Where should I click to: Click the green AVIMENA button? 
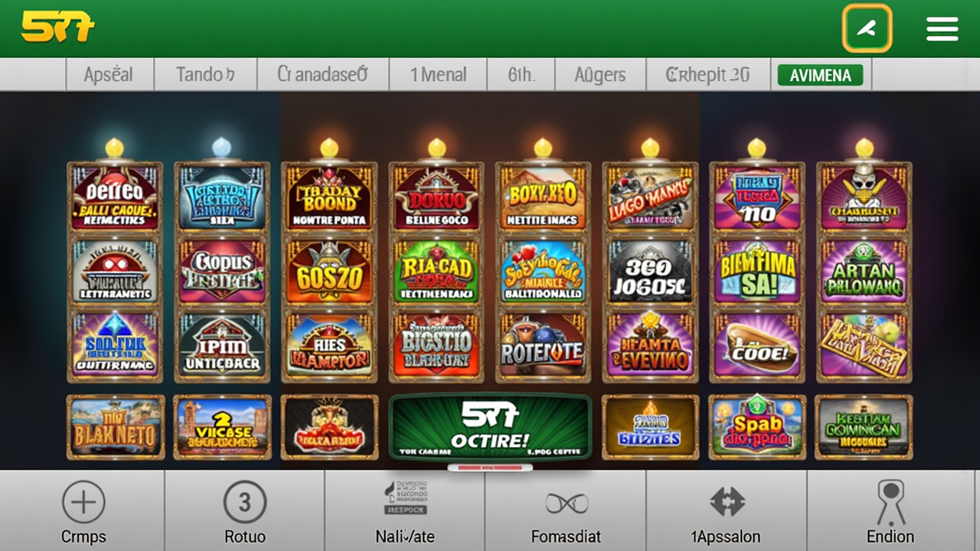pyautogui.click(x=820, y=75)
